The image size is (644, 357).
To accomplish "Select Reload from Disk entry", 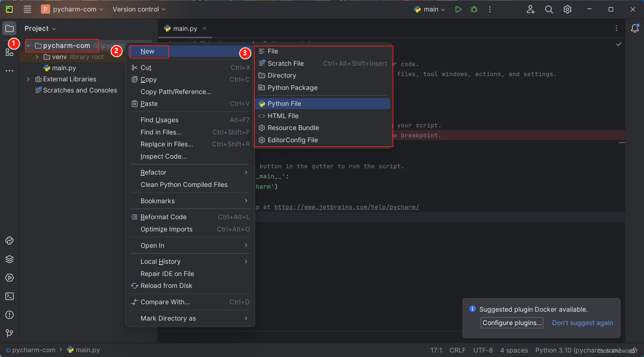I will click(x=190, y=286).
